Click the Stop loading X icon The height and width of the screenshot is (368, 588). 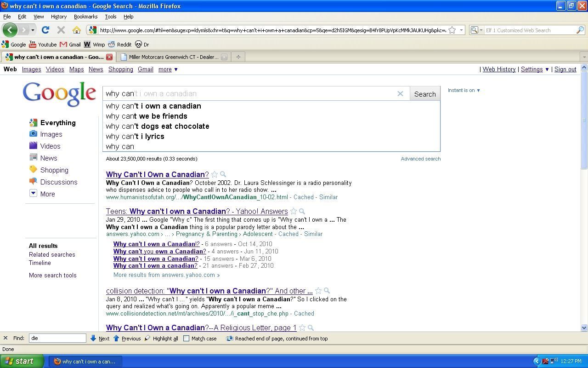[x=61, y=30]
